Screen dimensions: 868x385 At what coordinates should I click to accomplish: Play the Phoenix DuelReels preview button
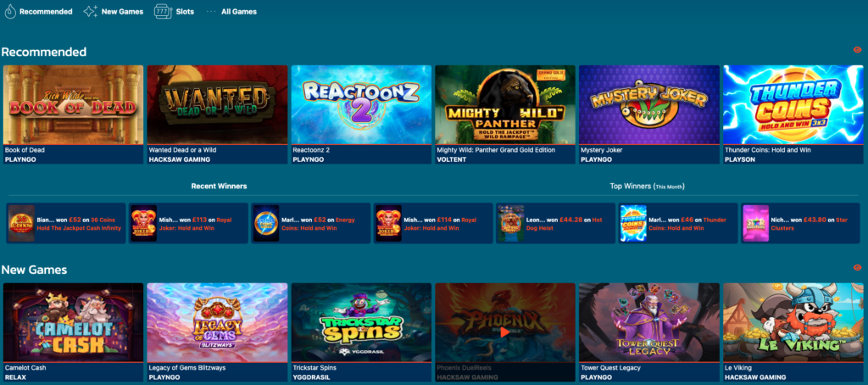pos(505,332)
